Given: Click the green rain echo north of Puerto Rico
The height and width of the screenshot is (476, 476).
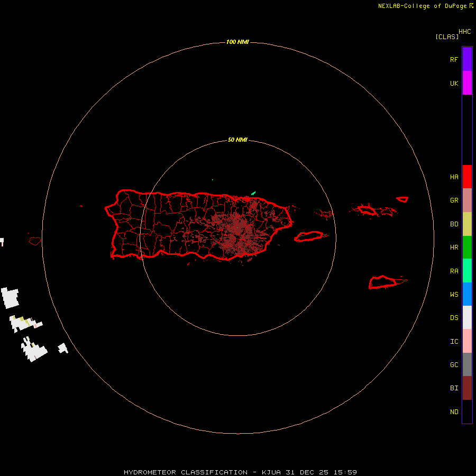Looking at the screenshot, I should [x=253, y=193].
